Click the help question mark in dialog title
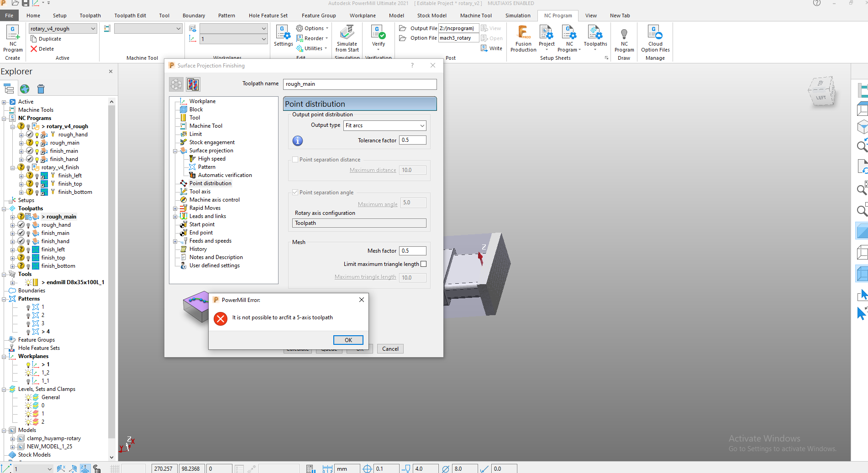The height and width of the screenshot is (473, 868). (412, 66)
